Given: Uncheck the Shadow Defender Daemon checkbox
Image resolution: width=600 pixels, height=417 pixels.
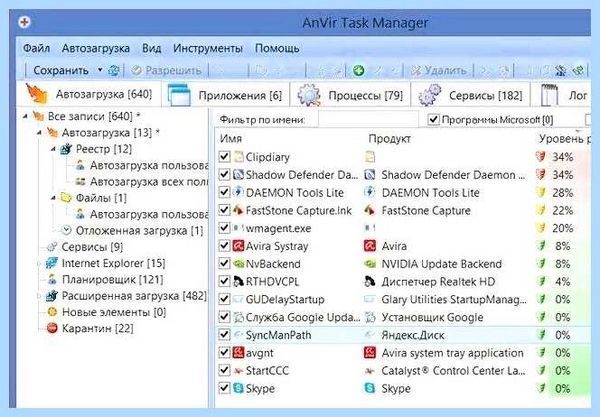Looking at the screenshot, I should 224,174.
